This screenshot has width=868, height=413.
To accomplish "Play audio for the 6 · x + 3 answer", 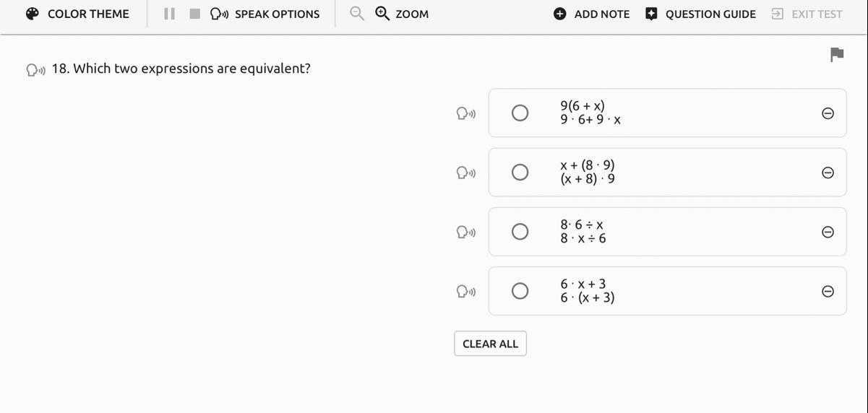I will (466, 291).
